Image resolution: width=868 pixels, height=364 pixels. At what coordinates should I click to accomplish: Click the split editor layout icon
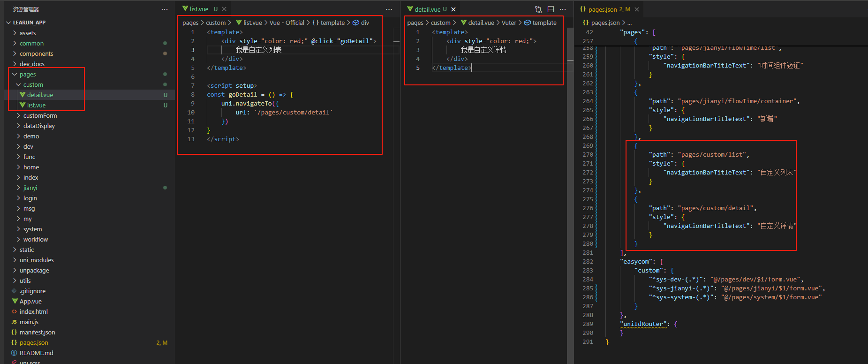pos(551,9)
